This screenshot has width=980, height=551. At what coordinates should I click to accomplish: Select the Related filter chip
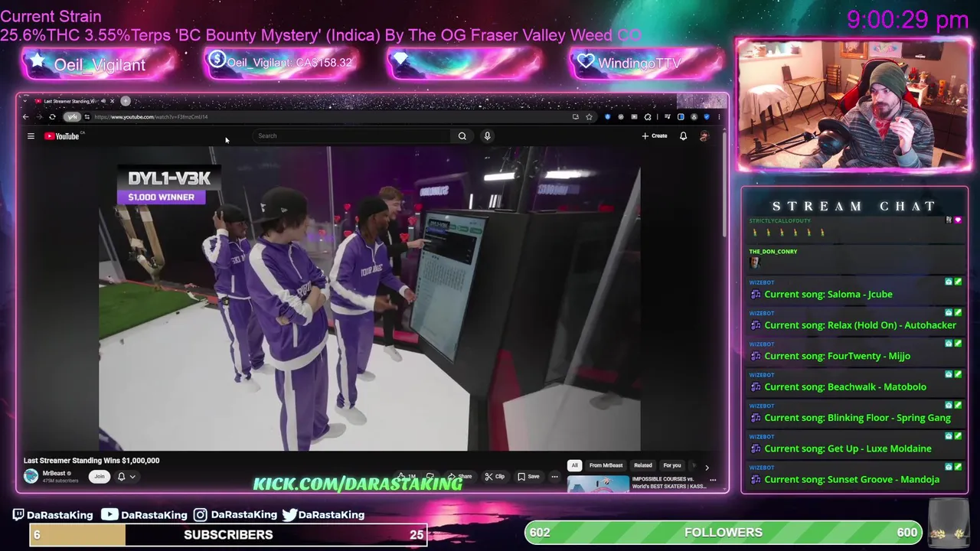point(643,465)
